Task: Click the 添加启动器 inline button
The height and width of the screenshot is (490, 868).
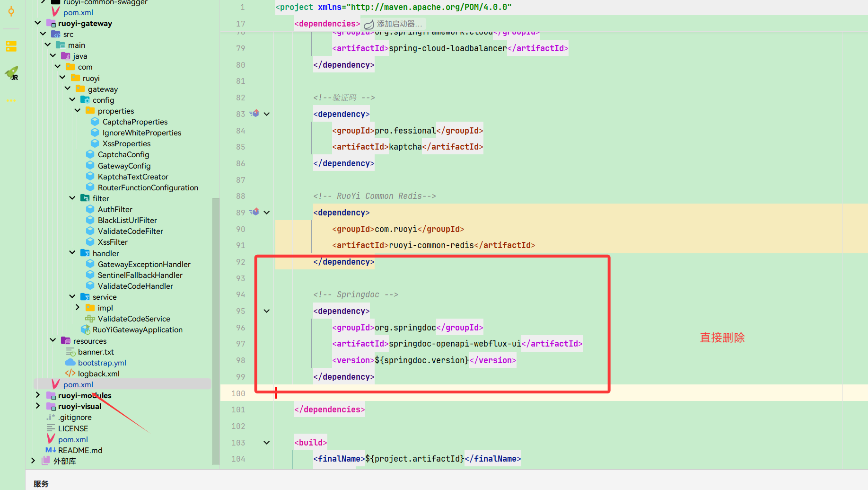Action: click(399, 24)
